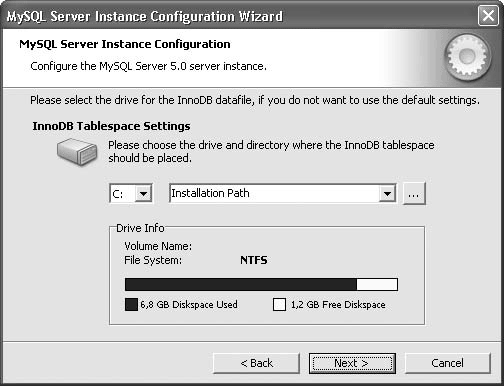
Task: Click the black Diskspace Used legend swatch
Action: pyautogui.click(x=131, y=304)
